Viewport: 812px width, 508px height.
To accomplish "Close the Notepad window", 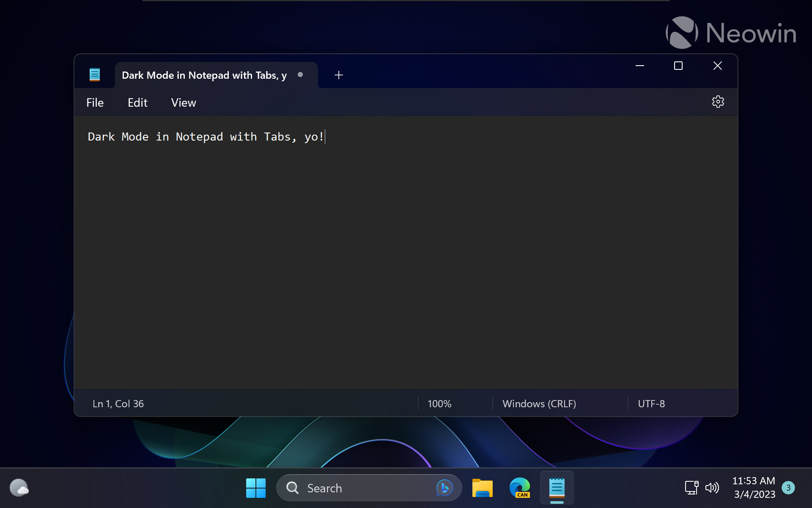I will click(717, 66).
